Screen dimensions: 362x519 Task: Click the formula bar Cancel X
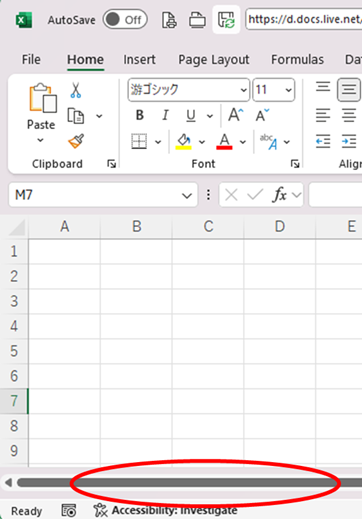click(x=231, y=195)
